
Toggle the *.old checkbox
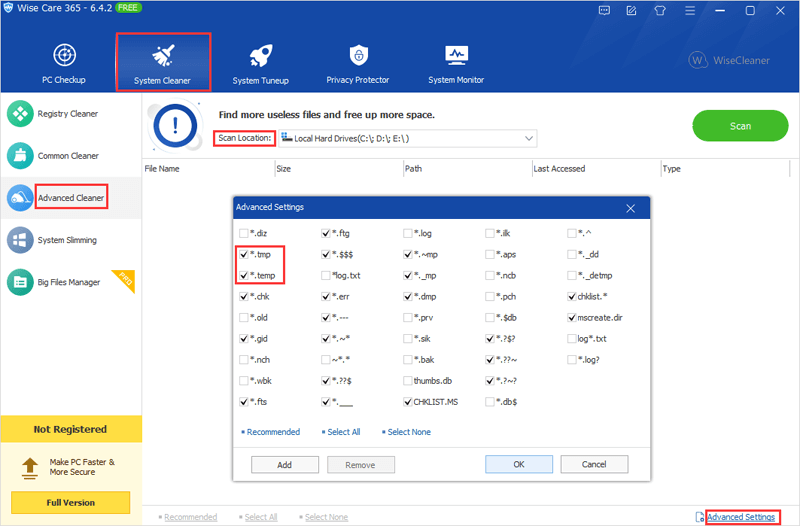click(x=243, y=317)
